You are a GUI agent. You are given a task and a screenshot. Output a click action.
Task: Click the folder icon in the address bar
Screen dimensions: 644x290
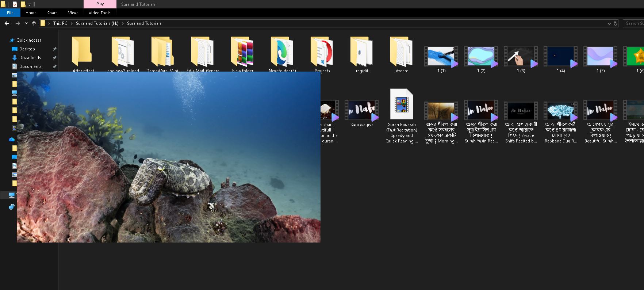click(x=43, y=23)
